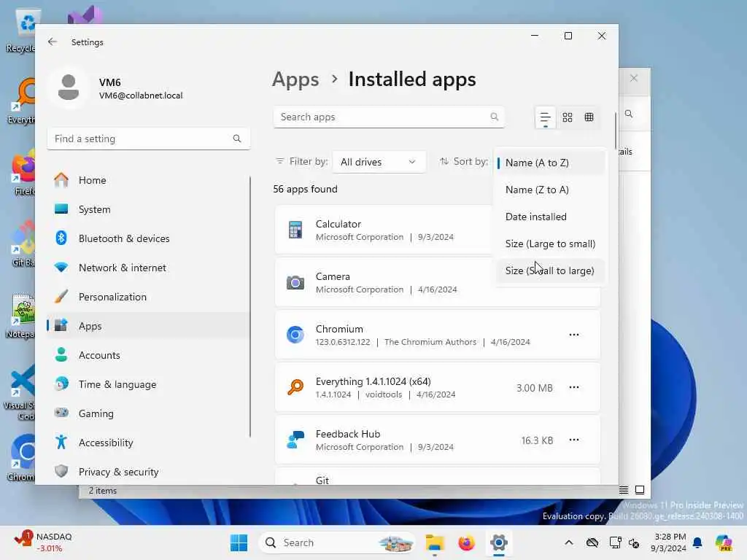Viewport: 747px width, 560px height.
Task: Sort by Size (Large to small)
Action: tap(550, 244)
